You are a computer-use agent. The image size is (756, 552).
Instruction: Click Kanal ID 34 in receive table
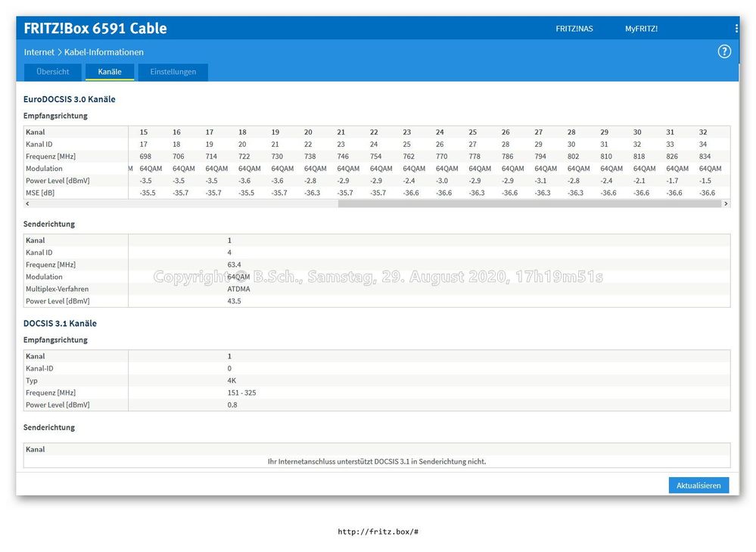(x=703, y=144)
